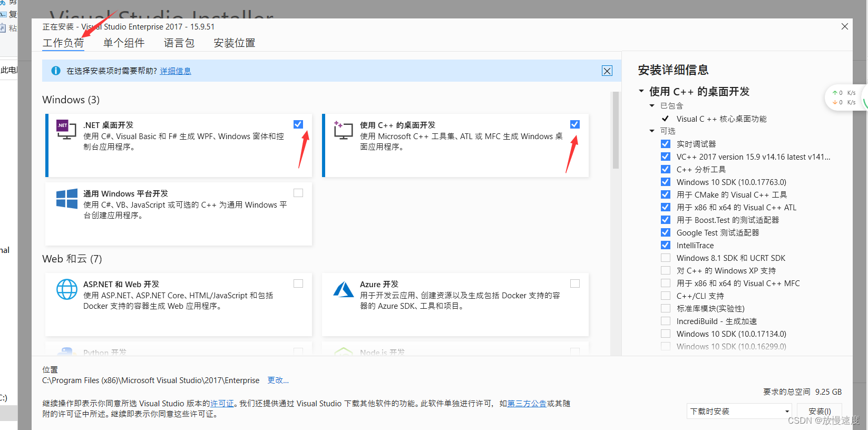This screenshot has height=430, width=868.
Task: Uncheck 用于 CMake 的 Visual C++ 工具
Action: tap(666, 194)
